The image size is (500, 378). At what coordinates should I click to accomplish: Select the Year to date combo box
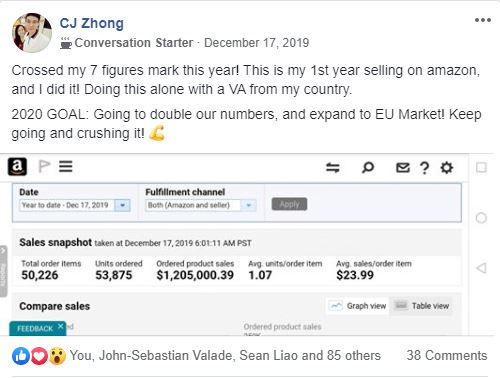pyautogui.click(x=75, y=205)
